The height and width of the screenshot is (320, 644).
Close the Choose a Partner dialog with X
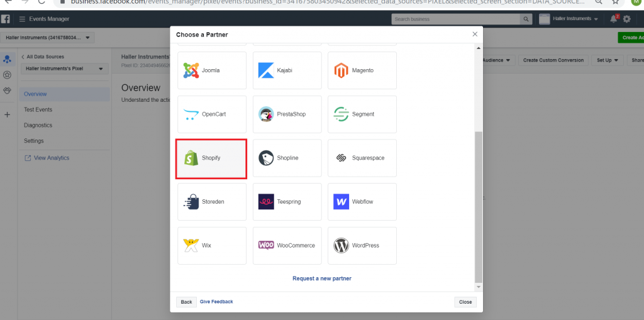(x=475, y=34)
